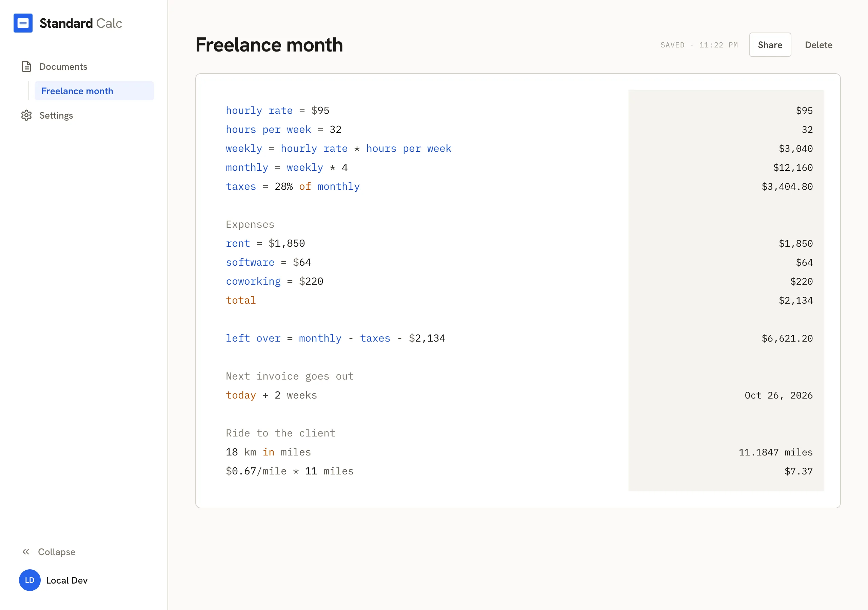Click the $7.37 result value

point(798,471)
